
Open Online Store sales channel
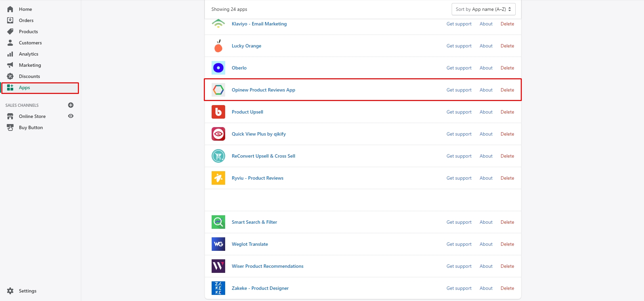point(32,116)
